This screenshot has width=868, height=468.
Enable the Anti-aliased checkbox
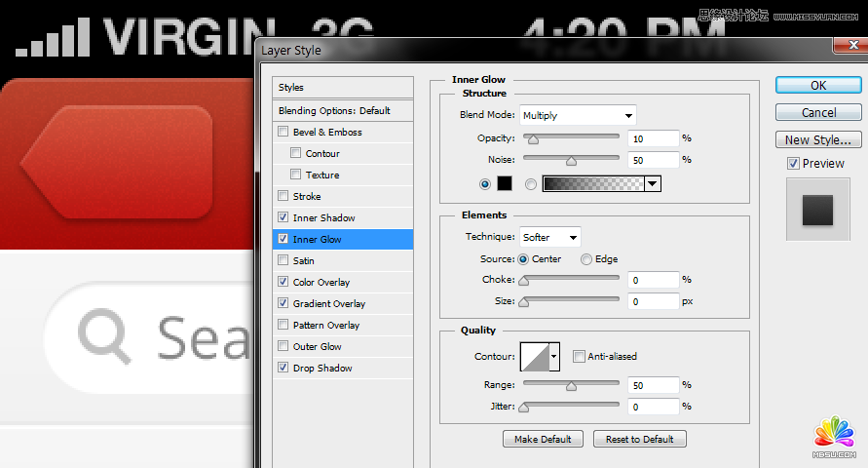coord(579,357)
